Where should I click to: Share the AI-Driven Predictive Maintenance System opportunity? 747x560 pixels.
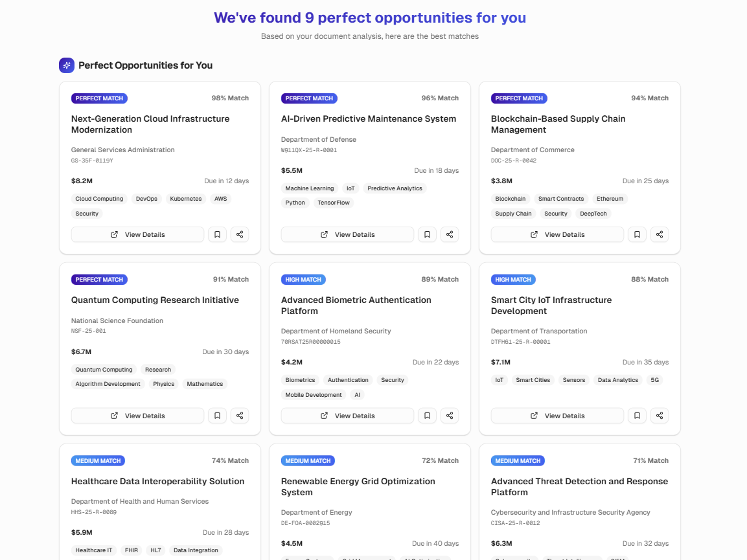point(450,234)
